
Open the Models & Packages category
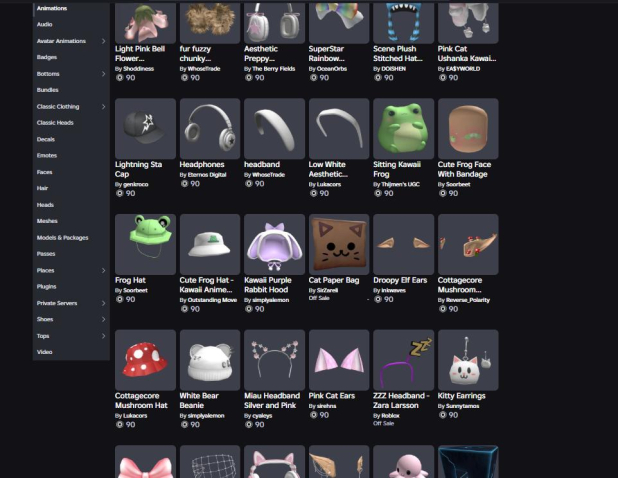(x=62, y=238)
